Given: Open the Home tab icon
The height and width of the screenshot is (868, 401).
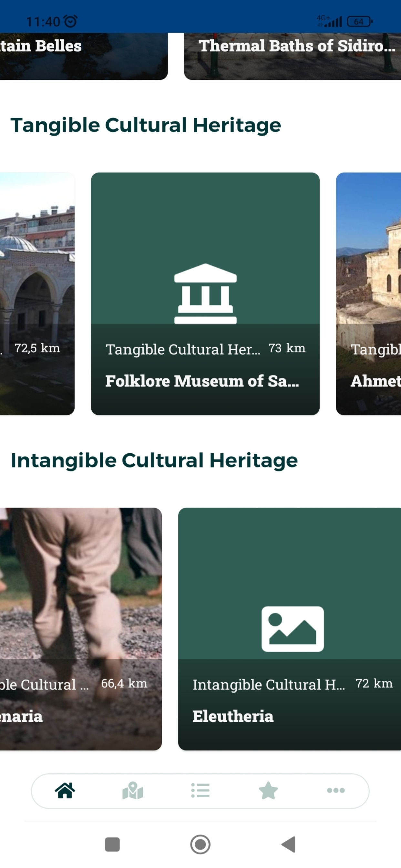Looking at the screenshot, I should click(65, 790).
